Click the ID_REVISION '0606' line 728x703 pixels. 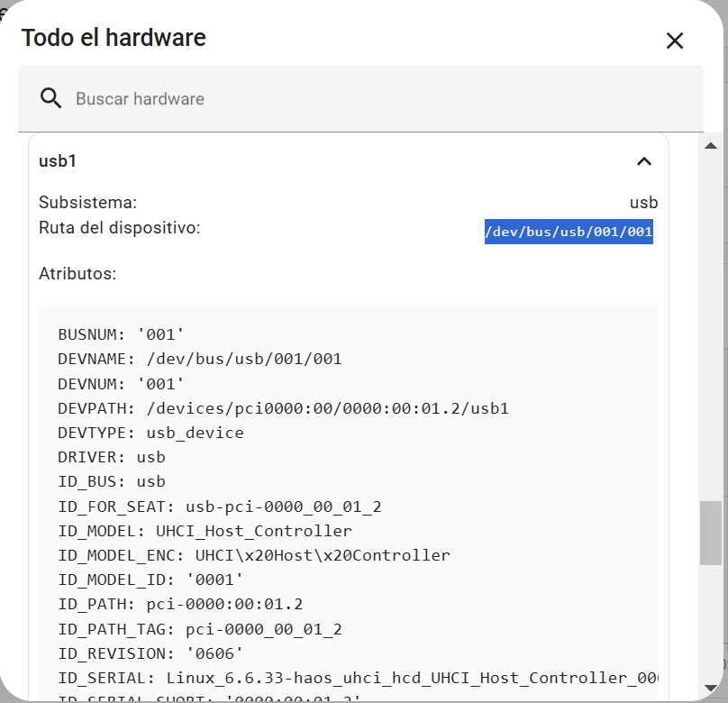pyautogui.click(x=150, y=653)
